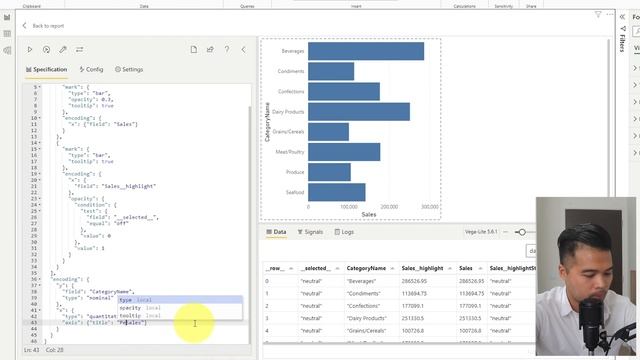The height and width of the screenshot is (360, 640).
Task: Click the "Beverages" cell in data table
Action: point(361,281)
